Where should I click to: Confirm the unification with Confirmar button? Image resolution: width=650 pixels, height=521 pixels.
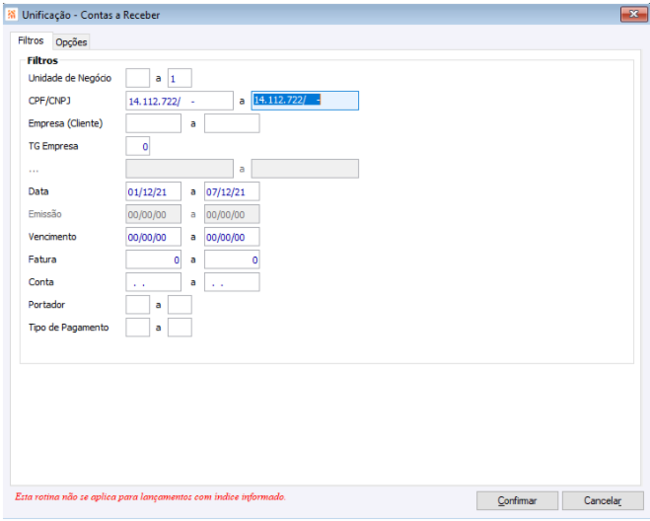click(x=517, y=501)
